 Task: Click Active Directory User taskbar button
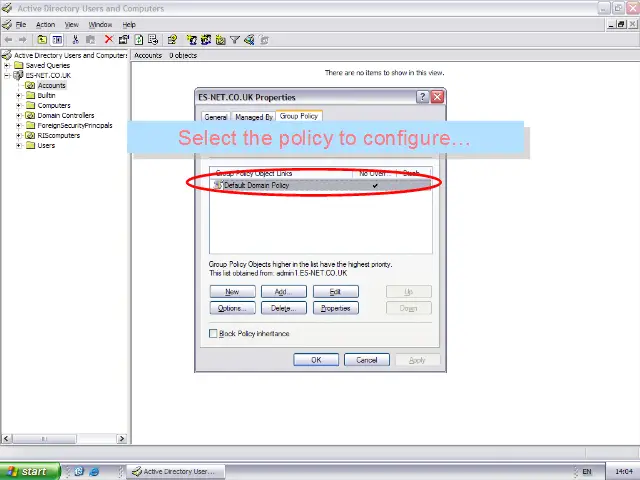pyautogui.click(x=175, y=471)
